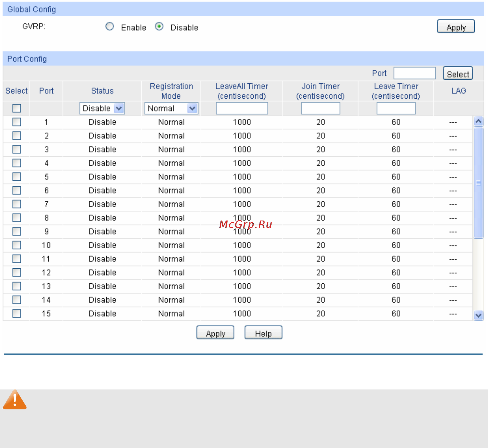Screen dimensions: 488x448
Task: Check the checkbox for port 9
Action: 17,231
